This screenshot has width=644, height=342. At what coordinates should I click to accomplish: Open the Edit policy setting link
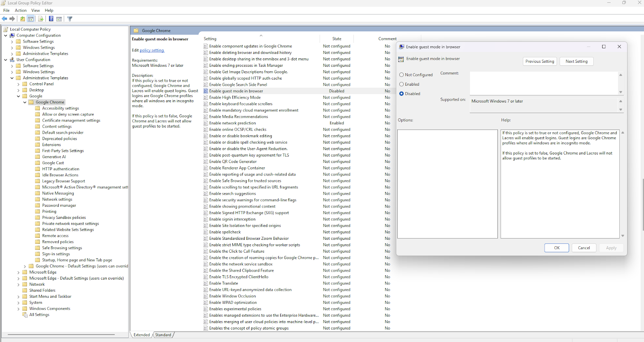pos(152,50)
